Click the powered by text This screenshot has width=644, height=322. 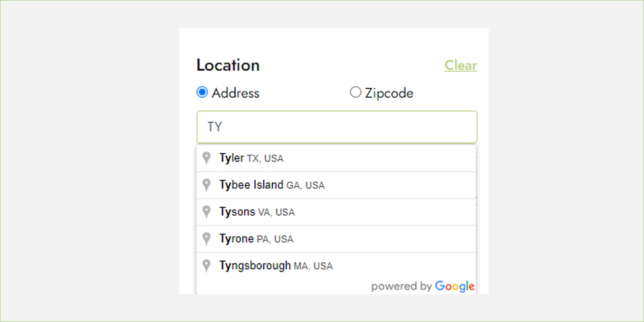click(x=401, y=287)
